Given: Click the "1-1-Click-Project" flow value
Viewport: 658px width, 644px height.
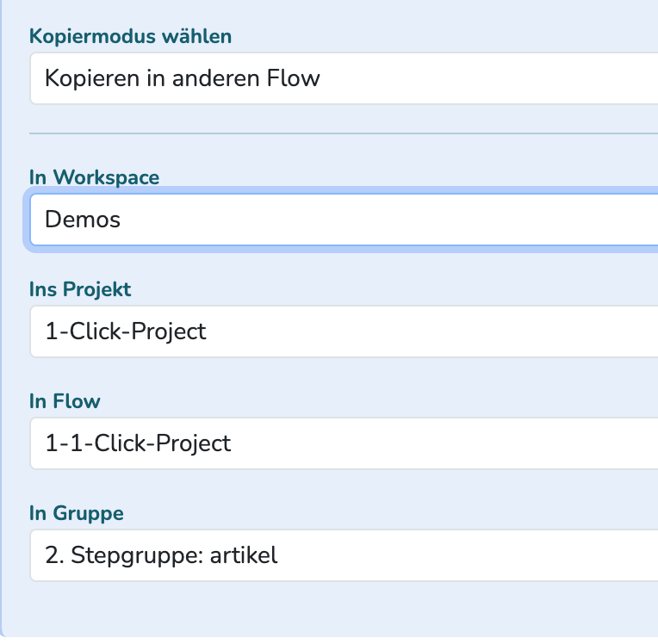Looking at the screenshot, I should [x=138, y=443].
